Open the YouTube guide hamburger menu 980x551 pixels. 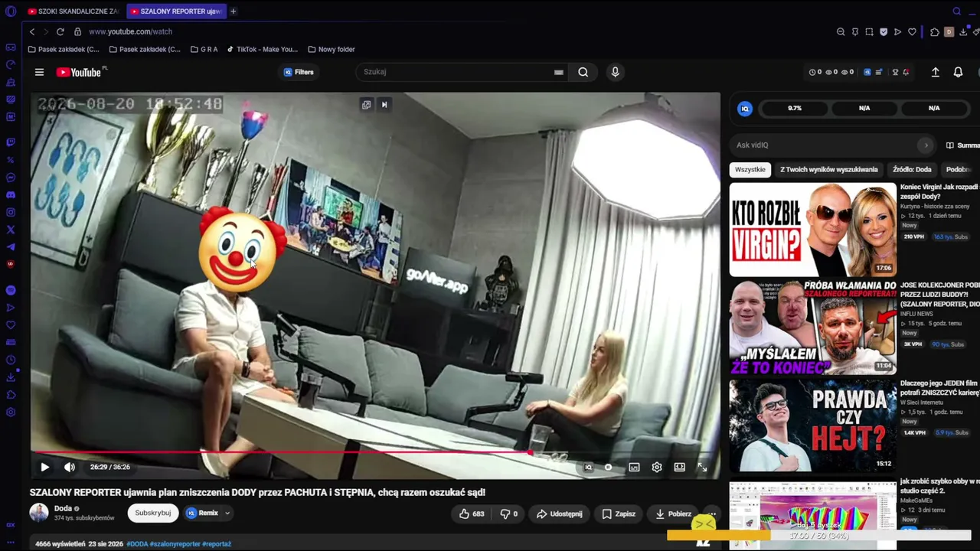[x=39, y=72]
